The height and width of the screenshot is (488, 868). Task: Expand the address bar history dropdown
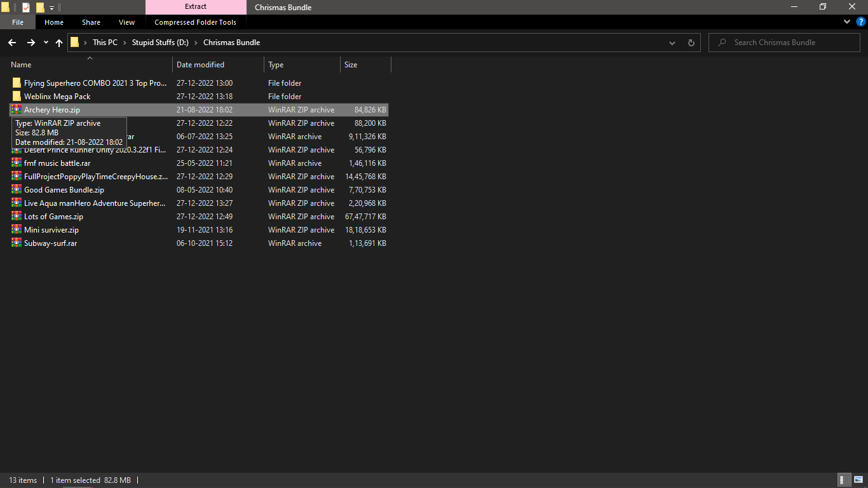tap(672, 43)
